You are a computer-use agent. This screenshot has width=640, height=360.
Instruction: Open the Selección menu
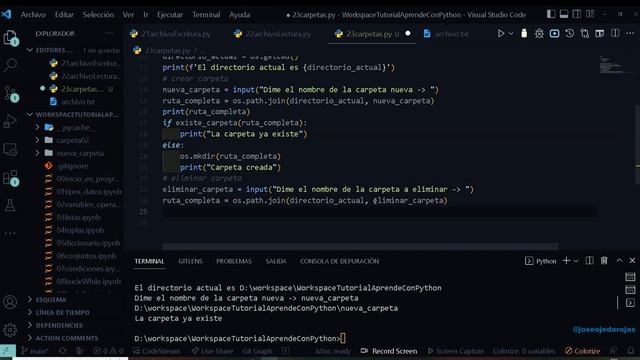(x=98, y=15)
